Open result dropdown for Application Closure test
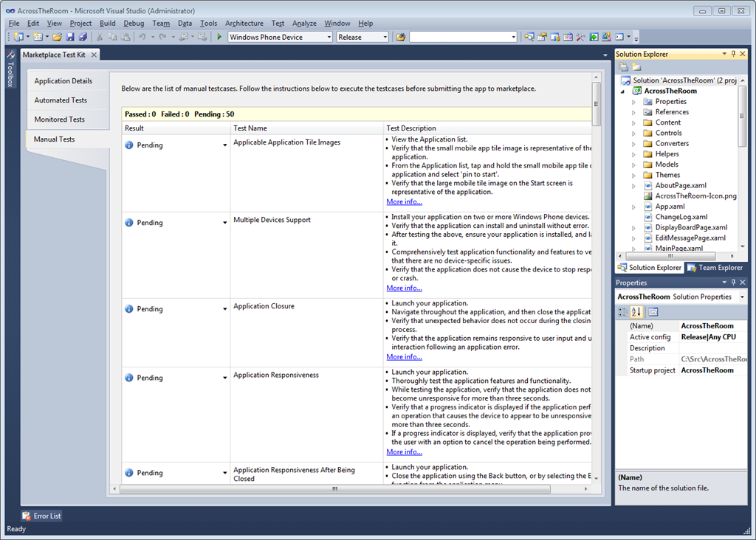The width and height of the screenshot is (756, 540). click(x=224, y=309)
